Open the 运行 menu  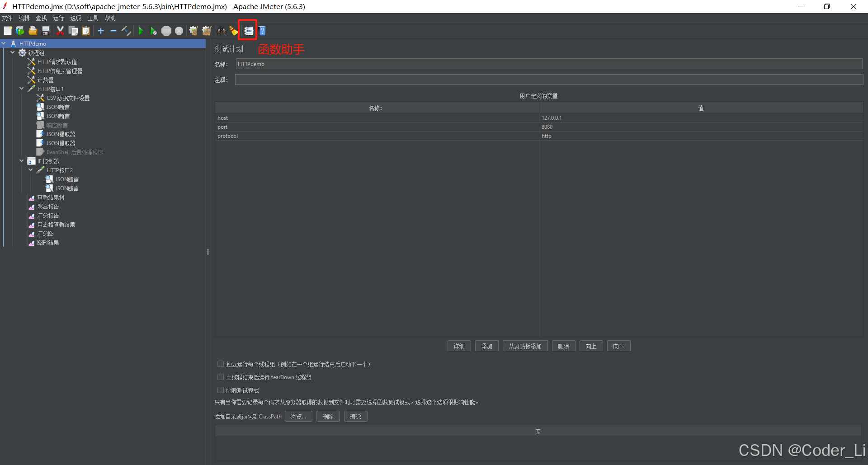coord(59,18)
